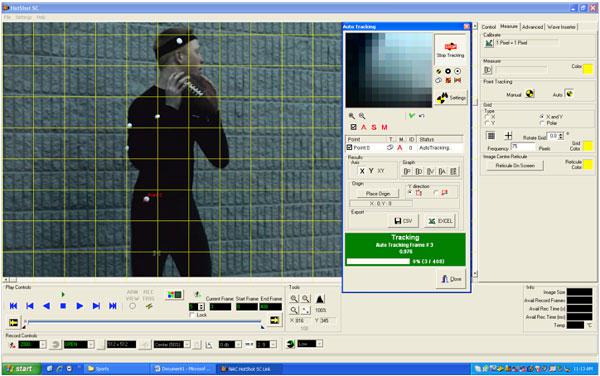Image resolution: width=600 pixels, height=376 pixels.
Task: Click the red S mode icon
Action: [x=374, y=127]
